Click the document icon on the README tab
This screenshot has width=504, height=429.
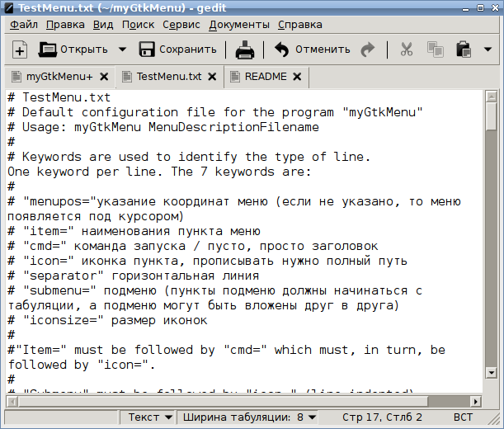235,77
